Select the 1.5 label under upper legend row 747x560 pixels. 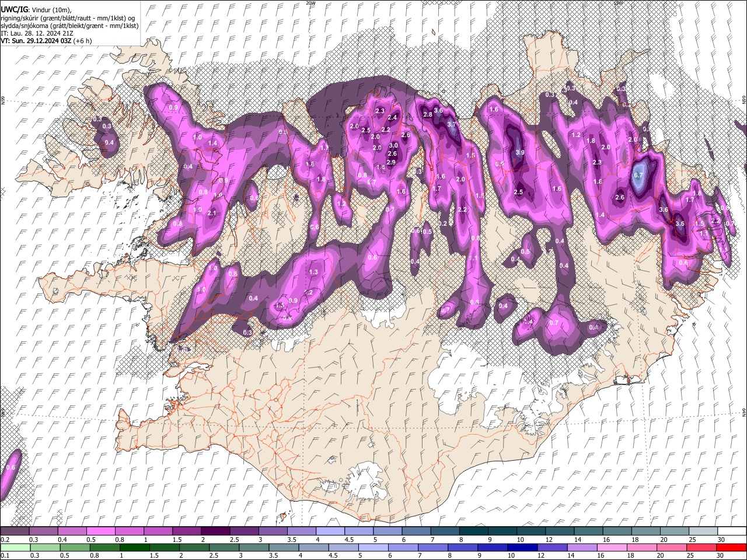177,540
